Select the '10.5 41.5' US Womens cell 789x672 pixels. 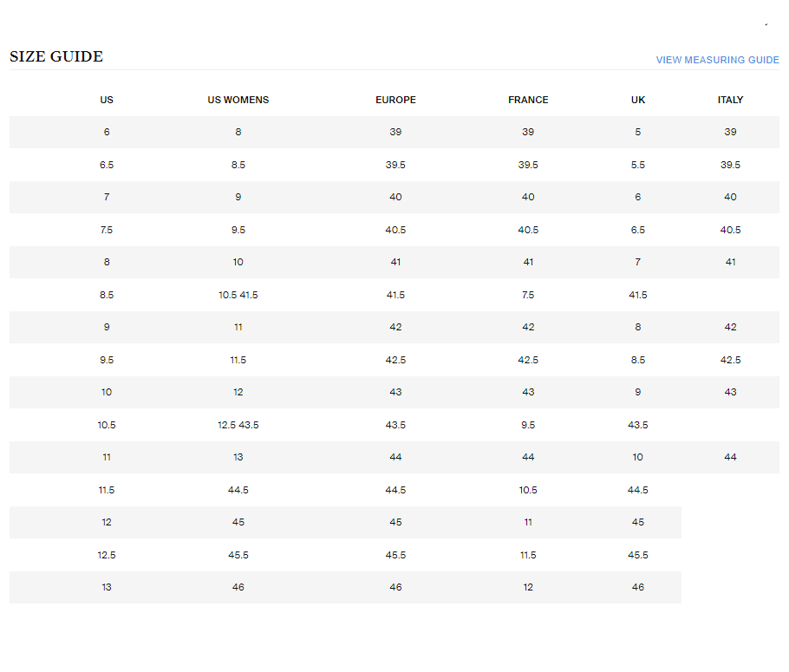pyautogui.click(x=238, y=295)
